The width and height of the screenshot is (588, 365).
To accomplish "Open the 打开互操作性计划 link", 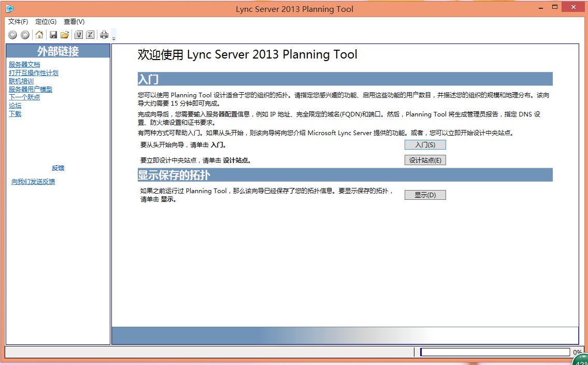I will [x=34, y=72].
